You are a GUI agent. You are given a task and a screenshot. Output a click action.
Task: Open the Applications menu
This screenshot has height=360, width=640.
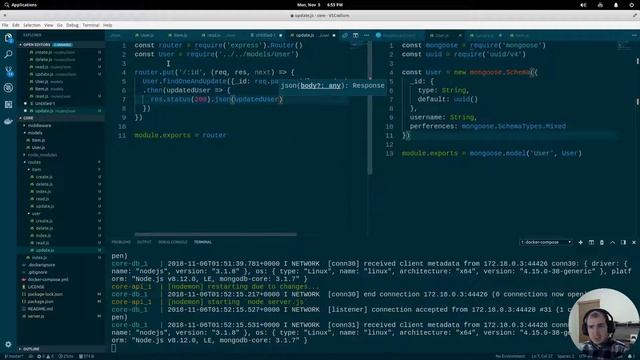click(20, 5)
